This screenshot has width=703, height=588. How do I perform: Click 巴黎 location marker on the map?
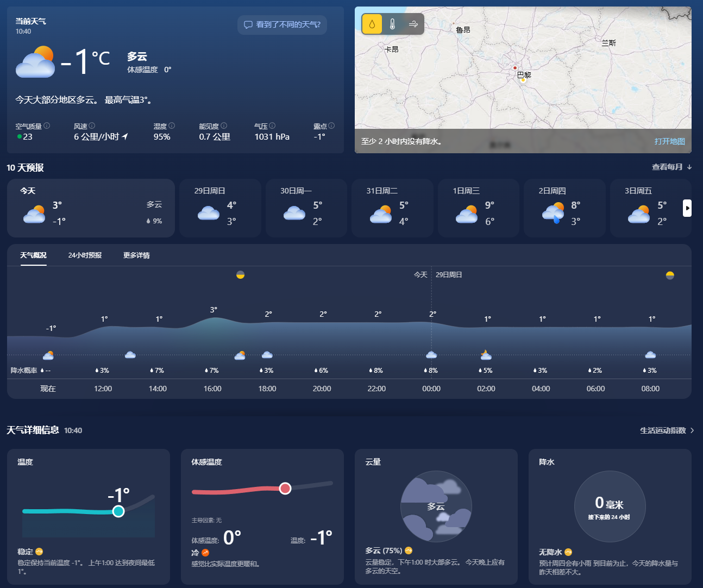(515, 68)
